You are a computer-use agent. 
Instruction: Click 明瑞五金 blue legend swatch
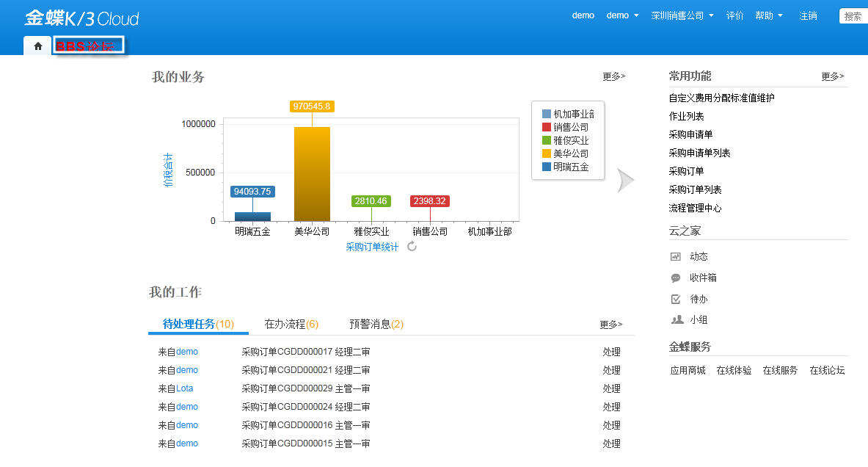(x=547, y=167)
